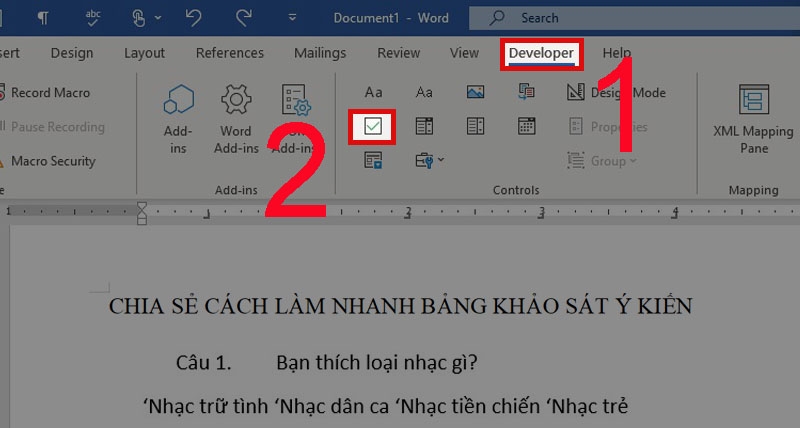Insert Repeating Section content control
This screenshot has height=428, width=800.
(x=373, y=161)
